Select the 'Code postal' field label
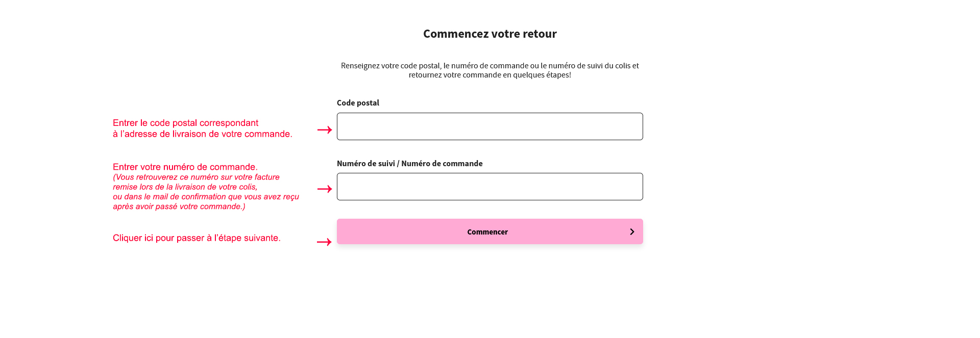The height and width of the screenshot is (338, 980). point(358,102)
